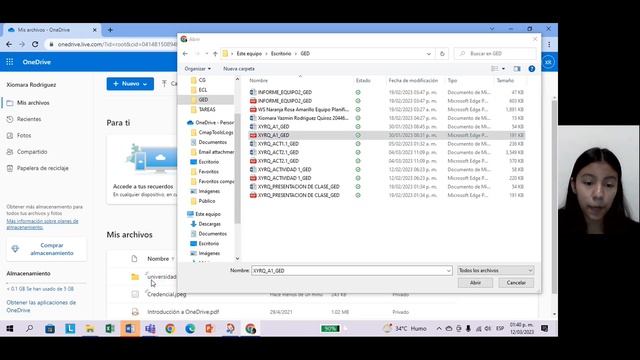Select the WS Naranja Rosa Amarillo file
The width and height of the screenshot is (640, 360).
tap(303, 109)
